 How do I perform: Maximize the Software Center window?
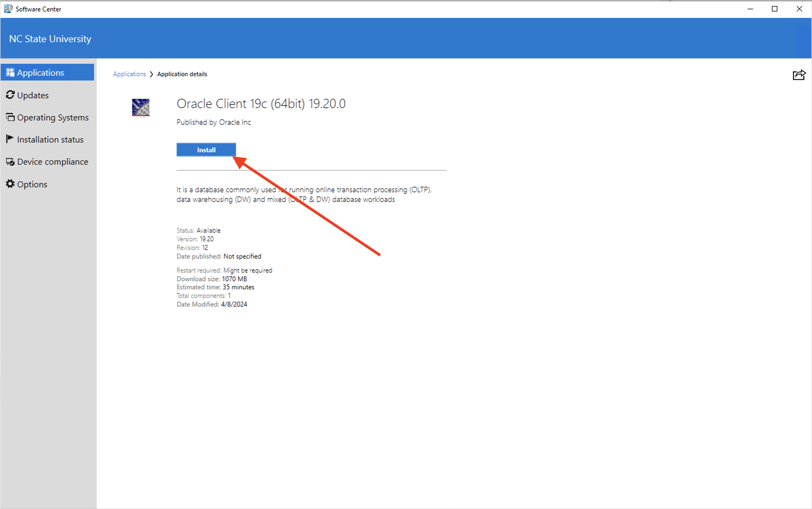pos(775,9)
